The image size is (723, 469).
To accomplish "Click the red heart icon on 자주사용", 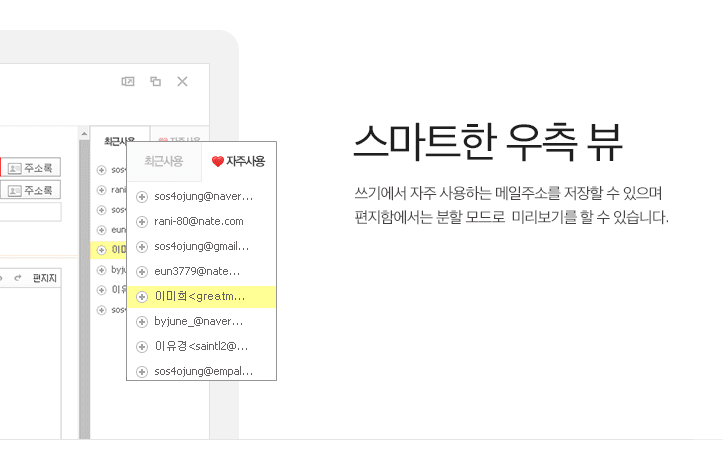I will tap(218, 161).
